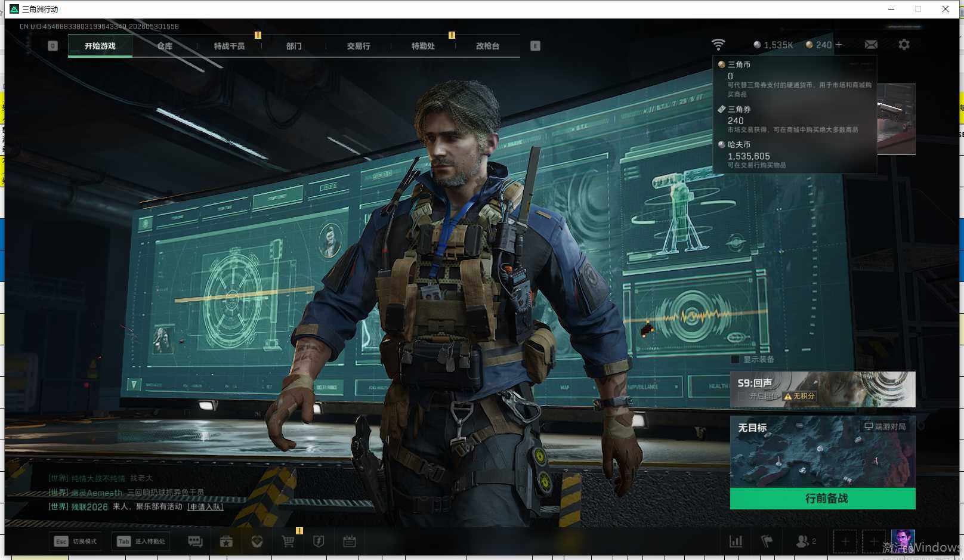The image size is (964, 560).
Task: Click the Tab 进入特勤处 button
Action: [x=141, y=542]
